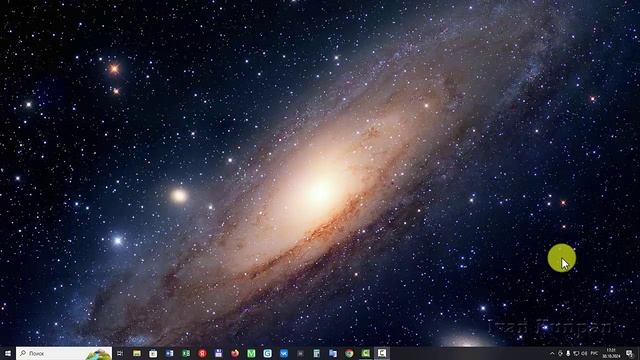
Task: Open the dark gray app icon on taskbar
Action: tap(300, 353)
